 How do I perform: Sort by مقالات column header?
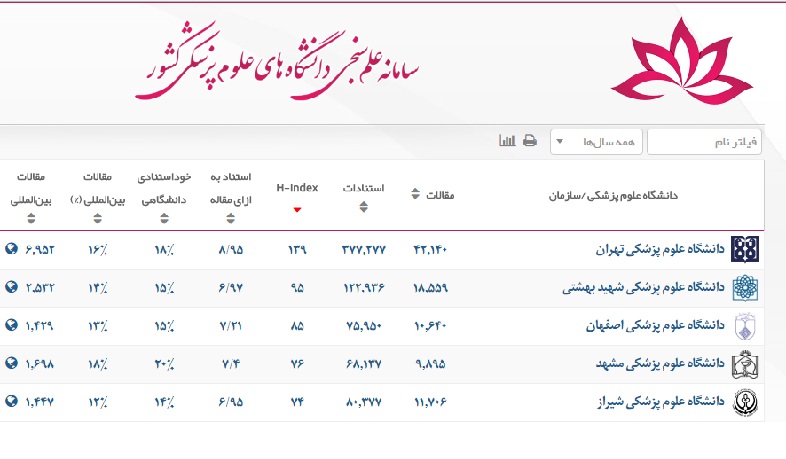pos(432,195)
